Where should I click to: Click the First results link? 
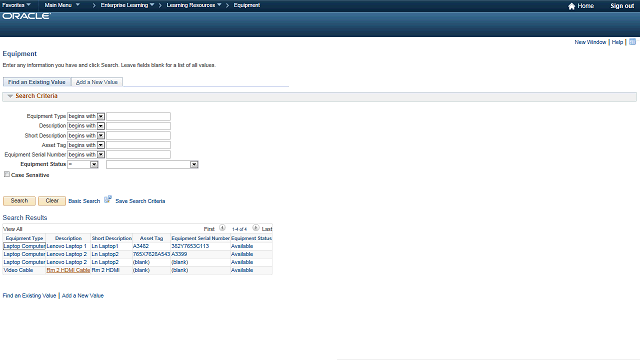[209, 229]
